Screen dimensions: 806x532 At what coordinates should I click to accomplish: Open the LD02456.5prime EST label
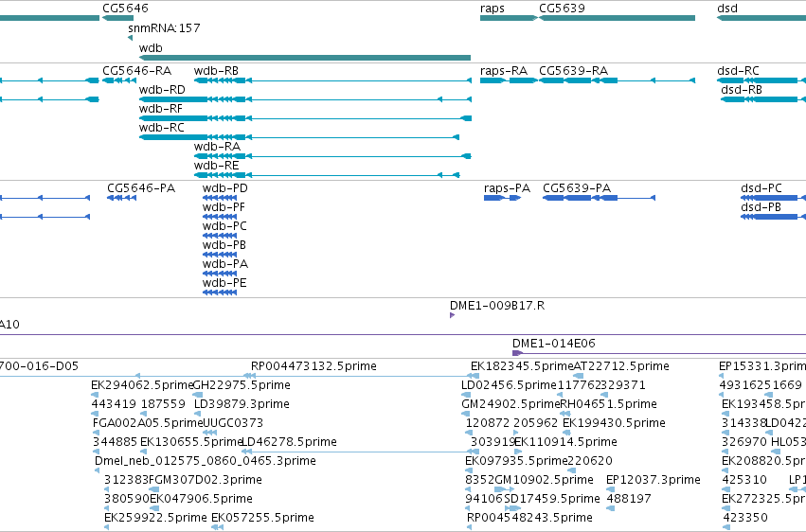click(509, 385)
